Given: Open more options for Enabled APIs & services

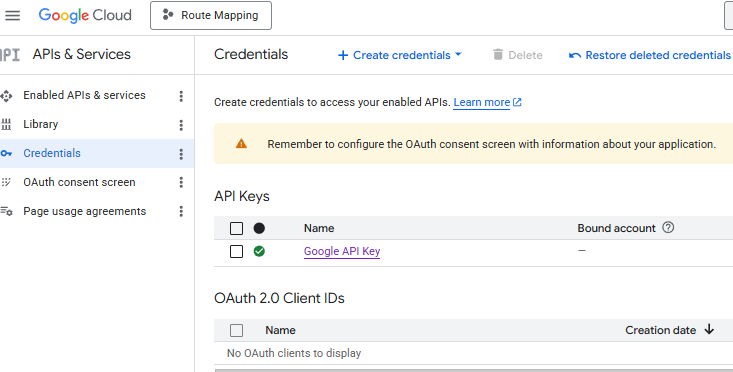Looking at the screenshot, I should point(181,96).
